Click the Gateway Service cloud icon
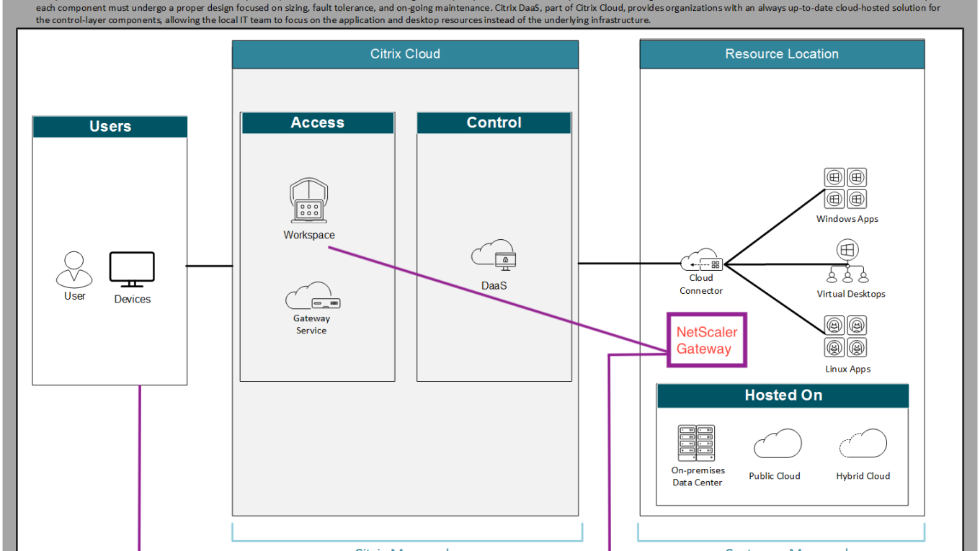Viewport: 980px width, 551px height. [313, 296]
